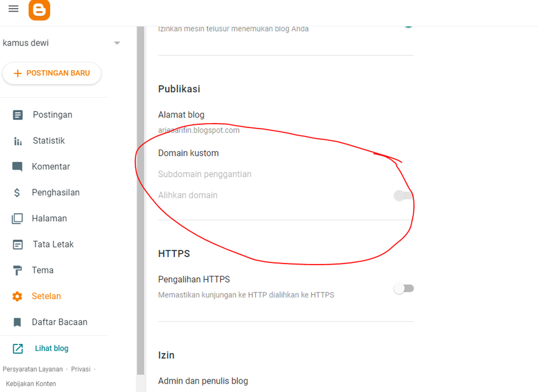
Task: Click the Penghasilan dollar icon
Action: coord(17,193)
